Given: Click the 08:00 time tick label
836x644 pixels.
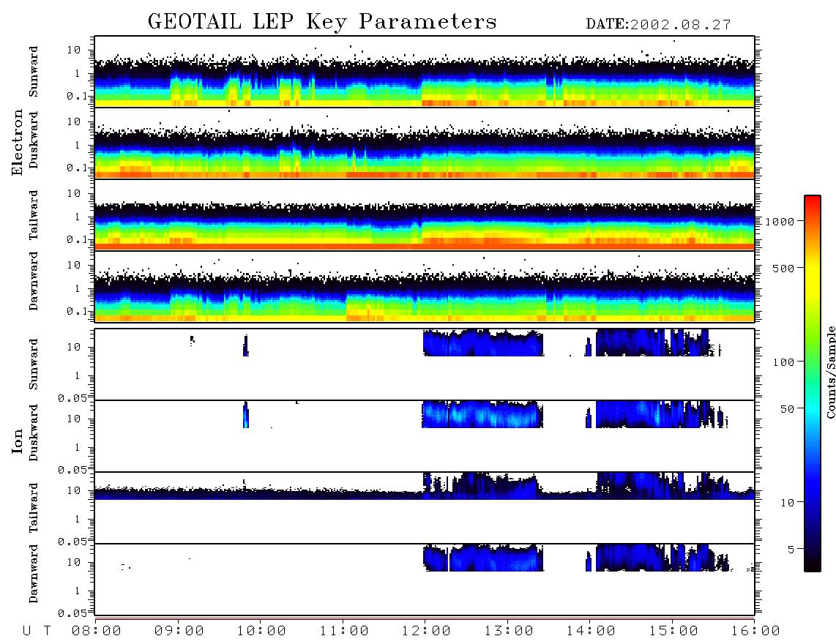Looking at the screenshot, I should pyautogui.click(x=96, y=632).
